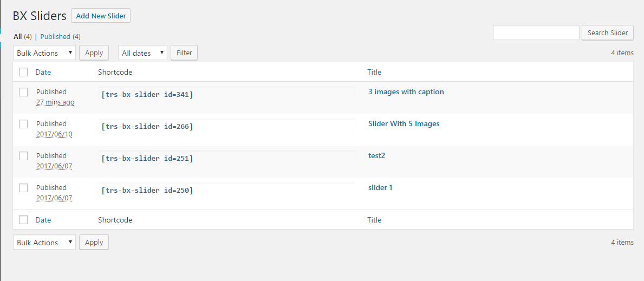The width and height of the screenshot is (644, 281).
Task: Click the top Apply button
Action: pyautogui.click(x=94, y=53)
